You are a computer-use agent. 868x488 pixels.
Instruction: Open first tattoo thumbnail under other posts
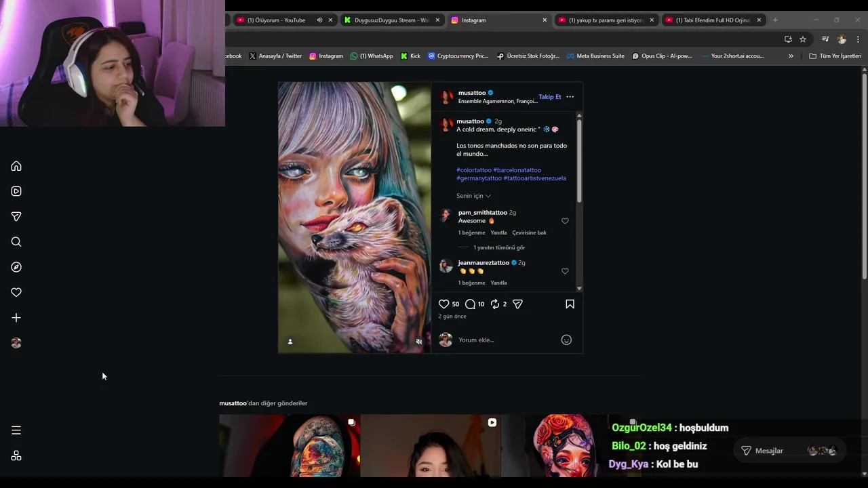point(290,446)
